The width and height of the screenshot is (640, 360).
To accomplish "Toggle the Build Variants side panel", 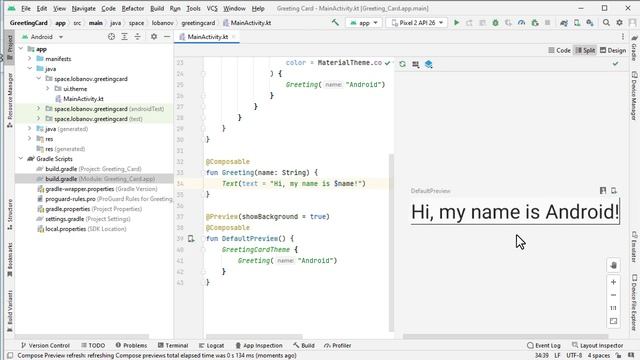I will pyautogui.click(x=10, y=311).
